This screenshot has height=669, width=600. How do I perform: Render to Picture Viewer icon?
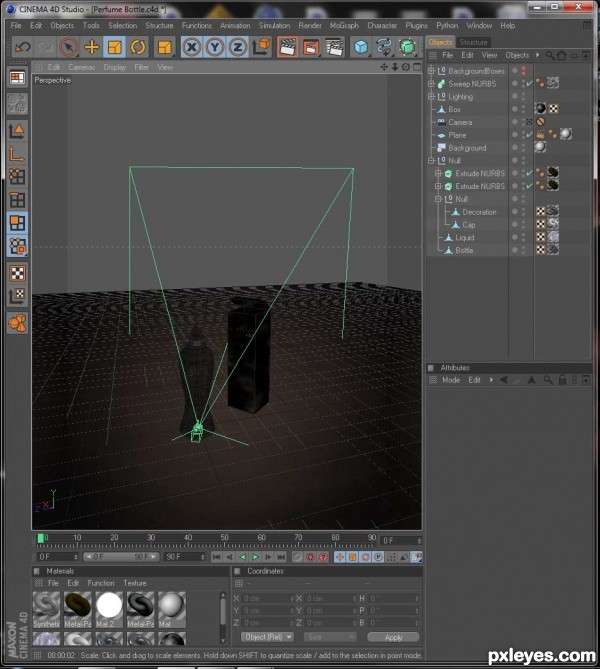click(x=311, y=47)
